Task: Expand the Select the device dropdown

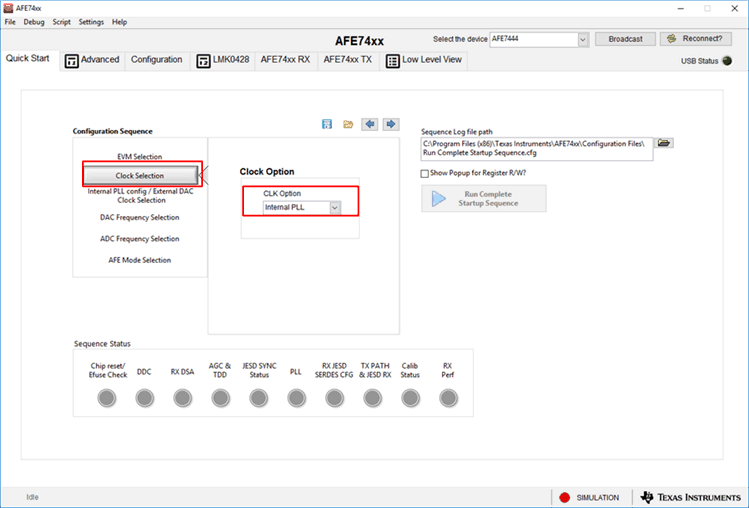Action: click(582, 40)
